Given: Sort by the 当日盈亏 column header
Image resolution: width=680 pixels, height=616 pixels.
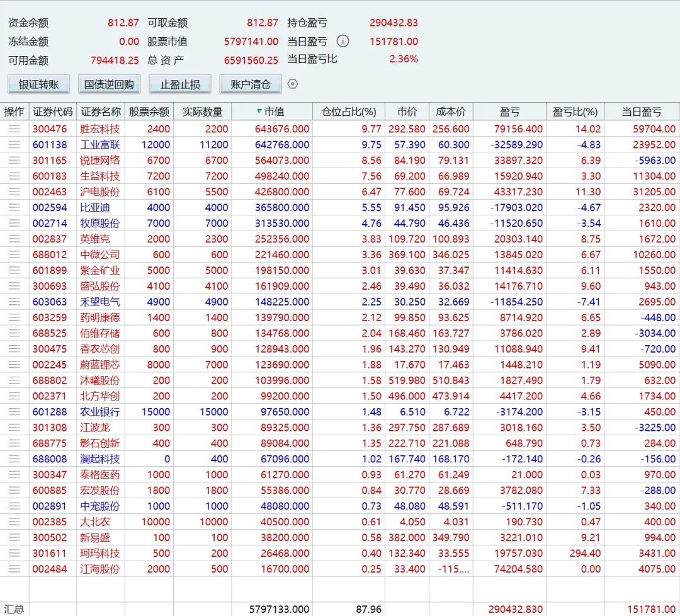Looking at the screenshot, I should [642, 111].
